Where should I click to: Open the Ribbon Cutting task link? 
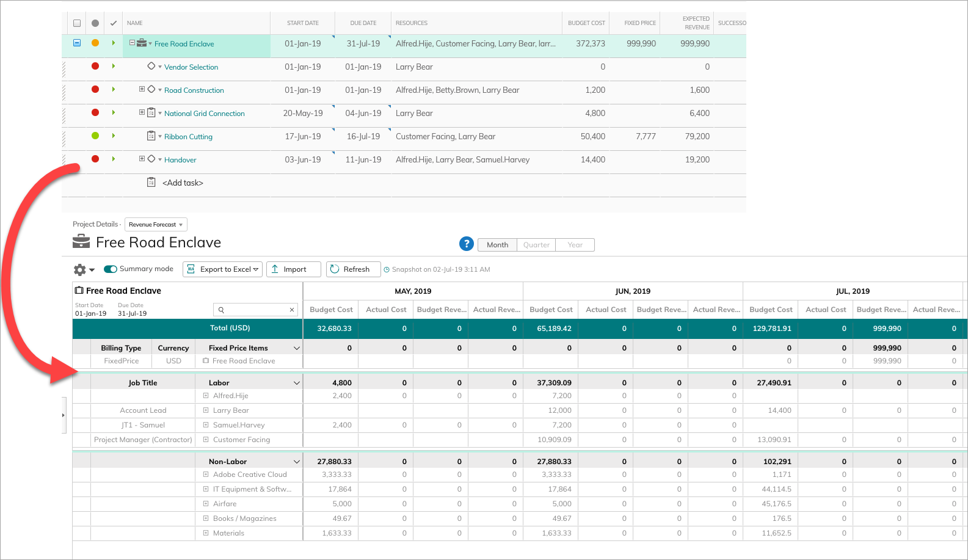[188, 137]
